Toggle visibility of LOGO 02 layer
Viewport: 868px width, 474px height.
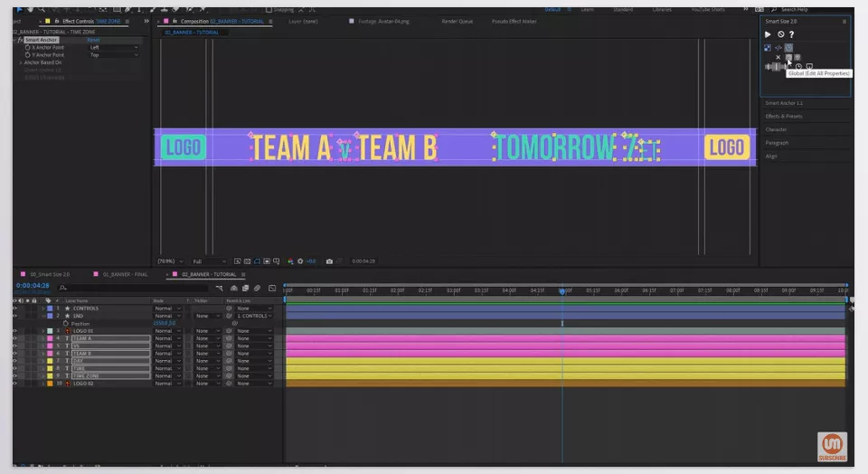pyautogui.click(x=14, y=384)
